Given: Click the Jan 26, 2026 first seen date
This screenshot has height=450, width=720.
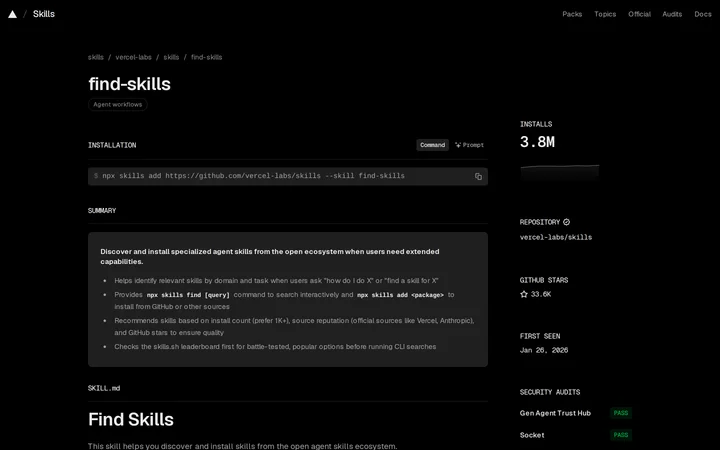Looking at the screenshot, I should coord(544,350).
